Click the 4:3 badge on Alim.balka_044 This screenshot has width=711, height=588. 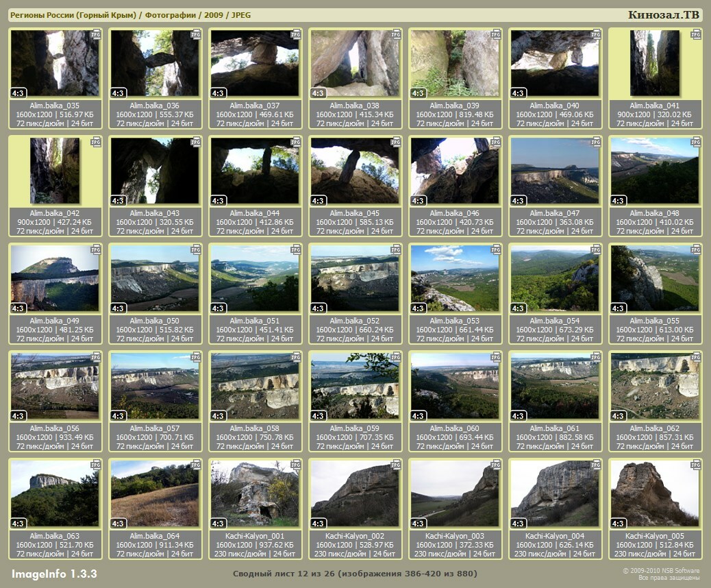click(x=219, y=201)
